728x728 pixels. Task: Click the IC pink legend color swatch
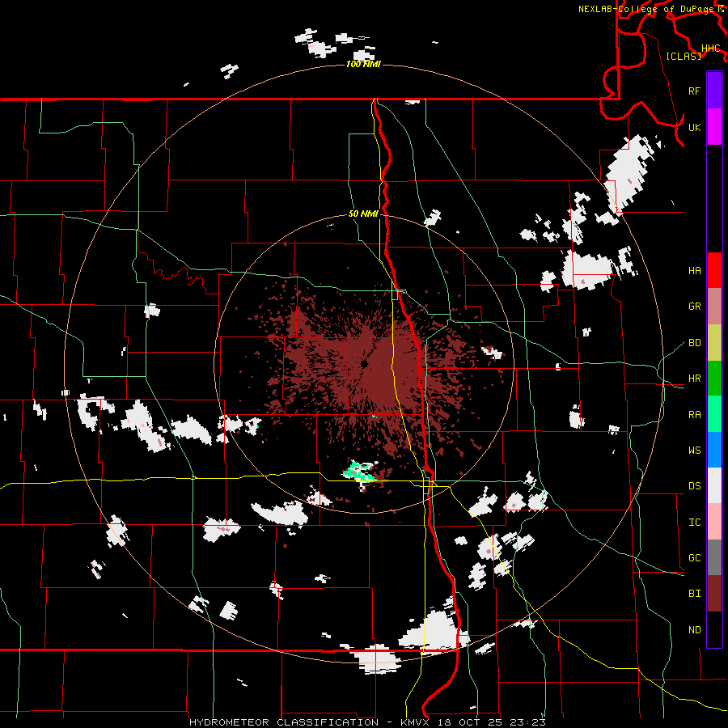(714, 522)
